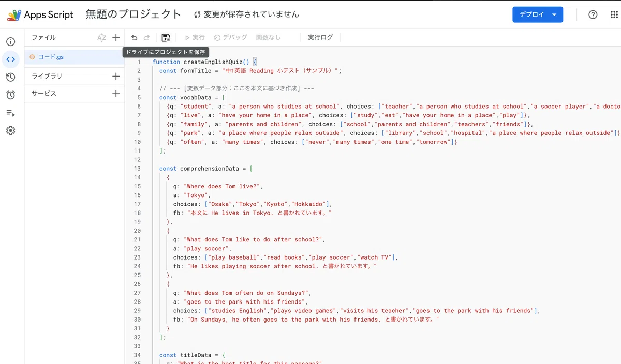Click line number 34 in the gutter
The image size is (621, 364).
point(137,355)
